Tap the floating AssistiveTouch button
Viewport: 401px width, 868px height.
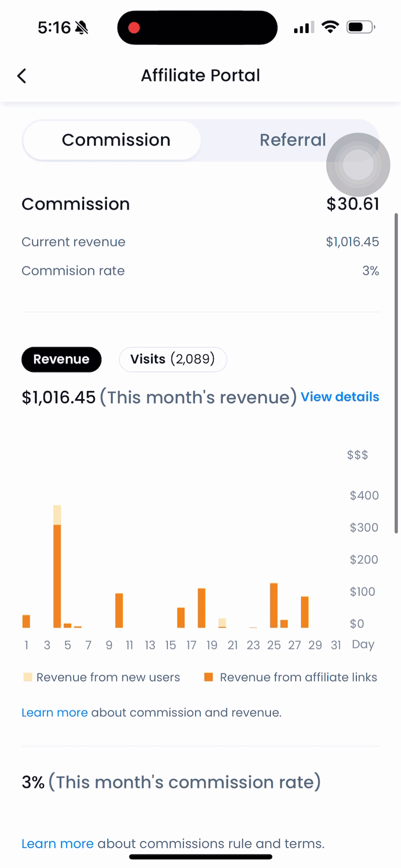(x=358, y=164)
